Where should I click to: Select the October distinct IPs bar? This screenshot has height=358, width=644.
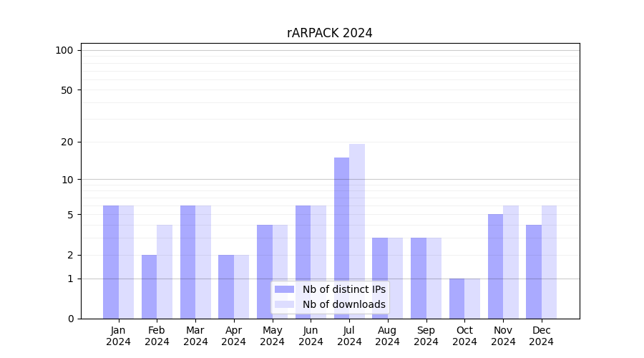[x=457, y=298]
